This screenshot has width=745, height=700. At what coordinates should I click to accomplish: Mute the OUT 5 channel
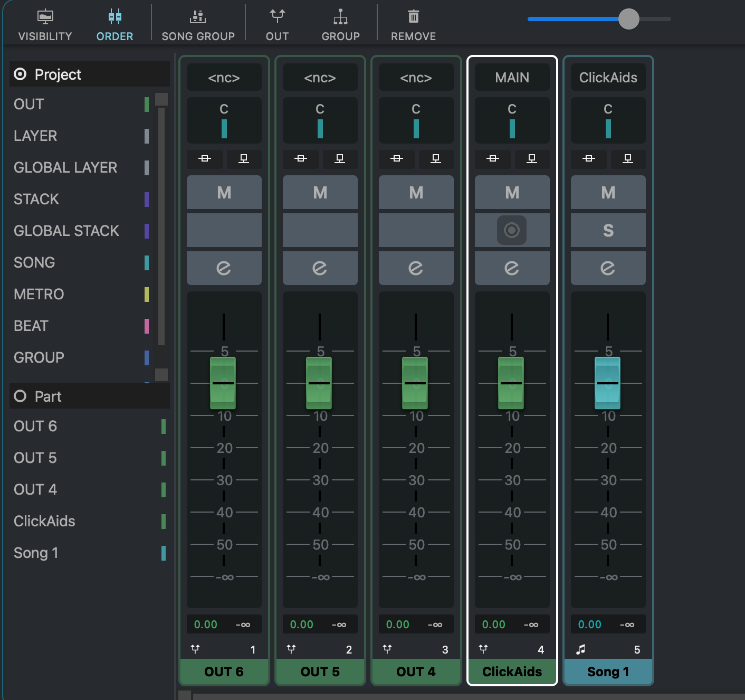tap(320, 193)
